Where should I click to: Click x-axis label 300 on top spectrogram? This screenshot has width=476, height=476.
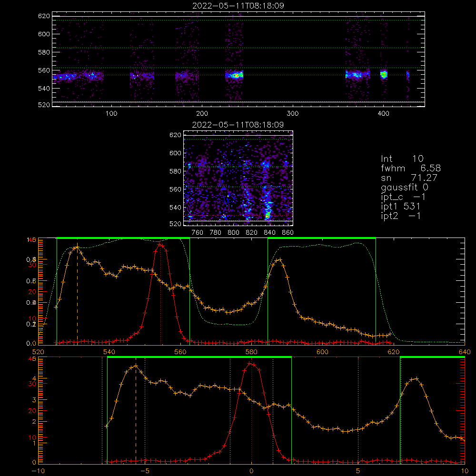[293, 114]
